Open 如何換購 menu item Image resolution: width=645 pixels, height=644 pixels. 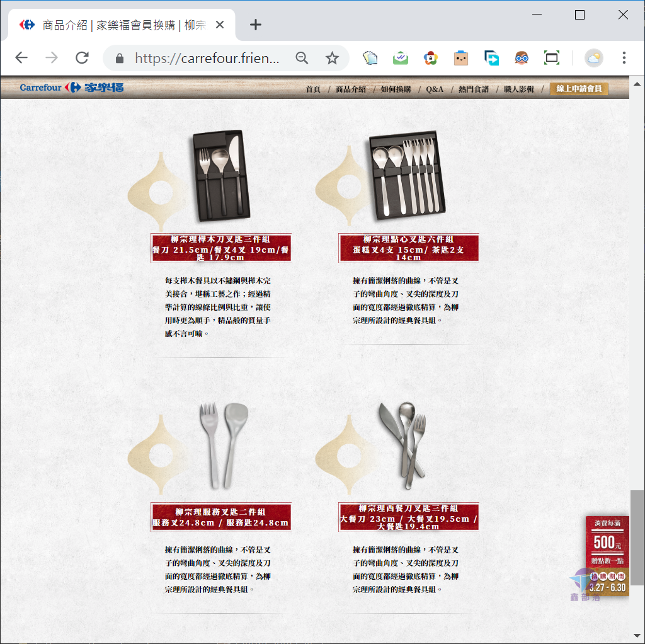coord(396,89)
